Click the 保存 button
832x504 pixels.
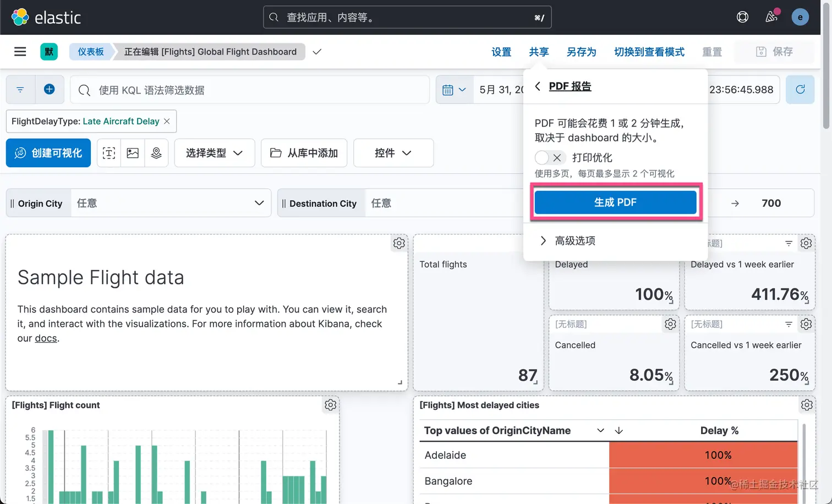click(x=774, y=52)
